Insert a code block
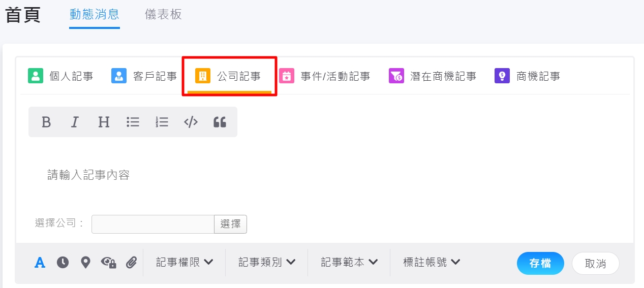This screenshot has height=288, width=644. pos(191,122)
